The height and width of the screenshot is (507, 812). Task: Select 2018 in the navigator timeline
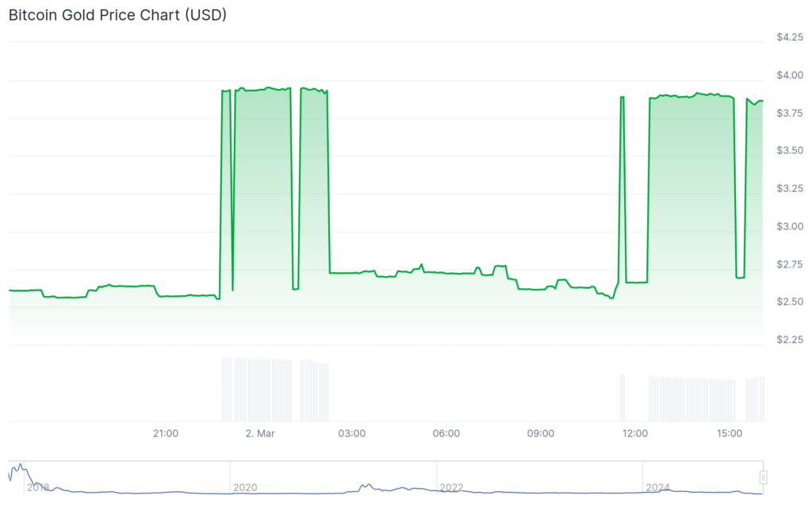pyautogui.click(x=38, y=488)
